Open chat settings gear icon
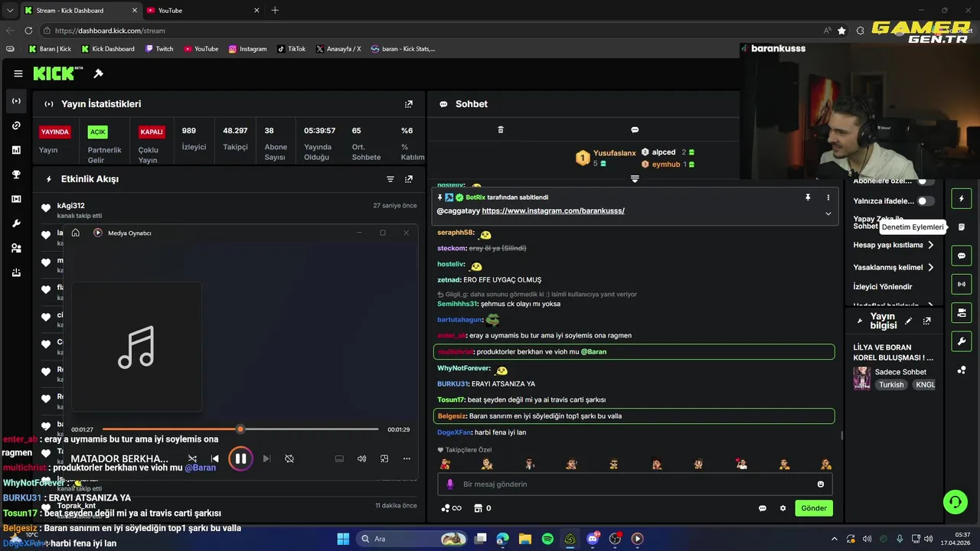 (782, 508)
